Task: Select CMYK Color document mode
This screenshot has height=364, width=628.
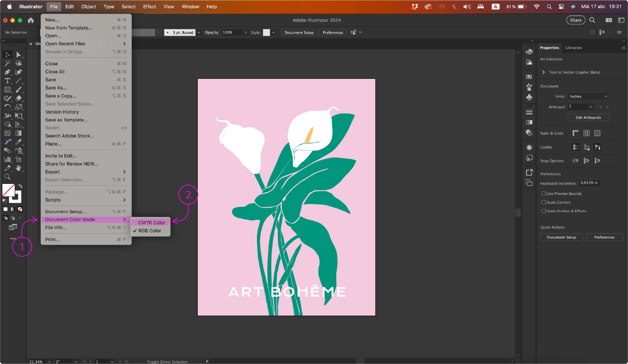Action: pyautogui.click(x=151, y=222)
